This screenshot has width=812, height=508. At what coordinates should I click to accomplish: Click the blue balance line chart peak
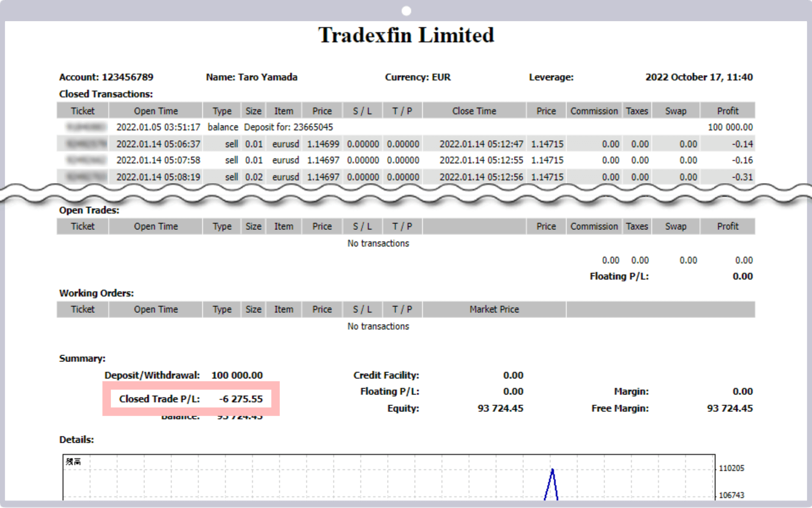[552, 471]
